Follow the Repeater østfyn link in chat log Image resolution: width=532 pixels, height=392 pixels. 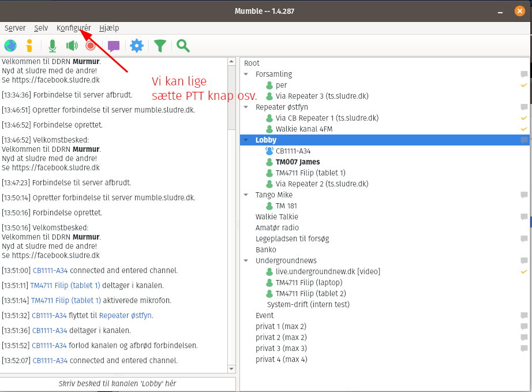(x=125, y=315)
